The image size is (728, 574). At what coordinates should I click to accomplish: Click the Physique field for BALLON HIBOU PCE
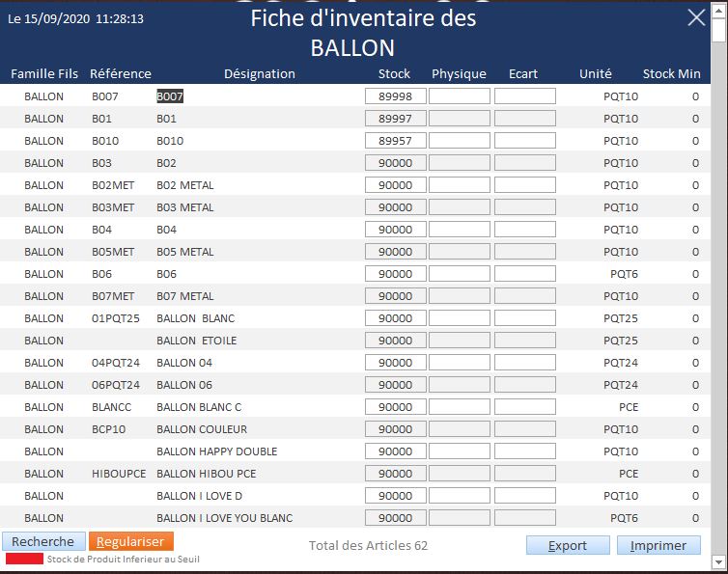tap(459, 474)
